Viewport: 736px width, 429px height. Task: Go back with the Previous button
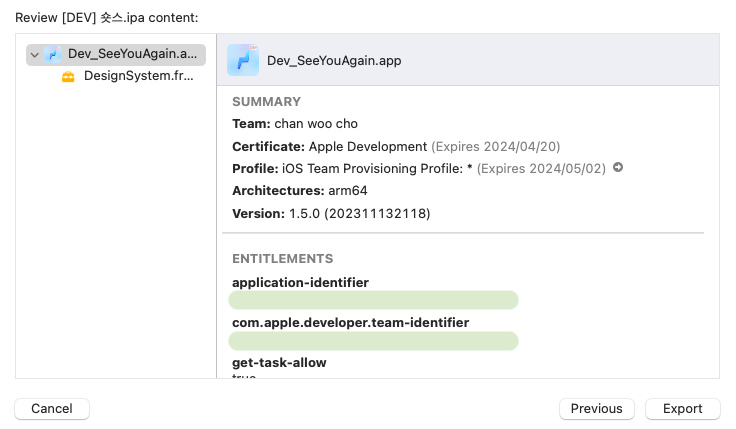[x=597, y=409]
